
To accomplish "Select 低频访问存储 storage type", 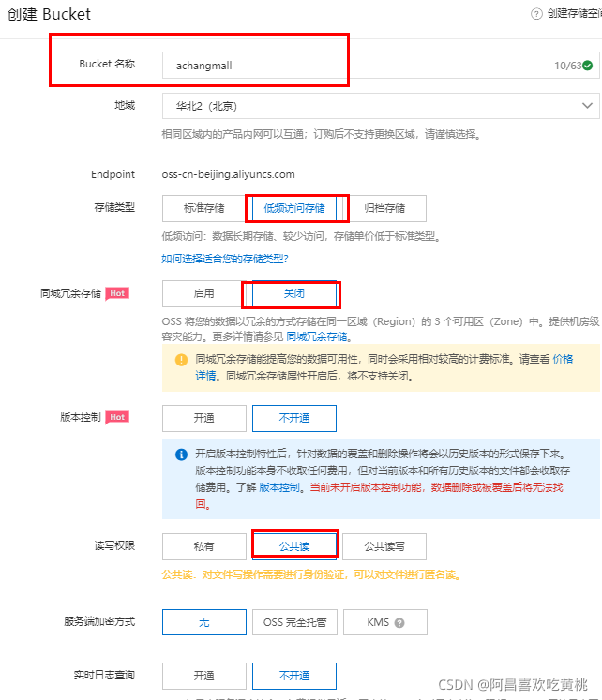I will [294, 208].
